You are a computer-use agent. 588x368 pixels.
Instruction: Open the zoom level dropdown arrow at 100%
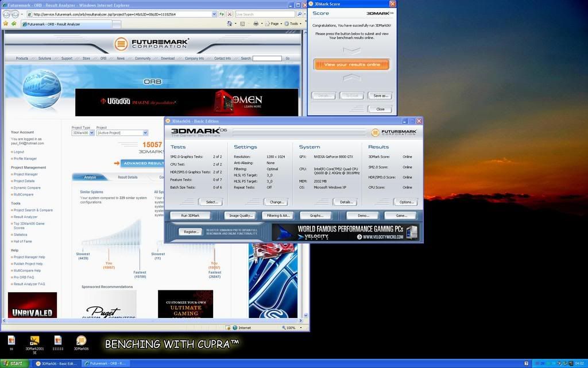coord(301,328)
